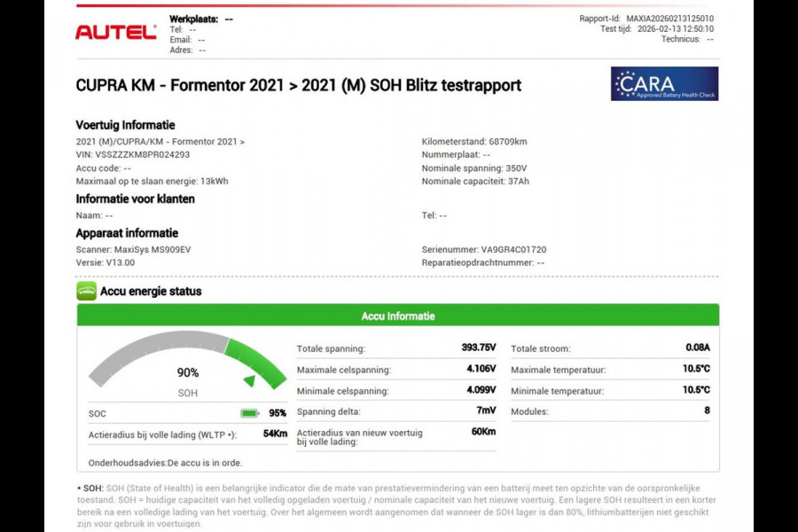Click the CARA Approved Battery Health Check badge

[x=665, y=82]
